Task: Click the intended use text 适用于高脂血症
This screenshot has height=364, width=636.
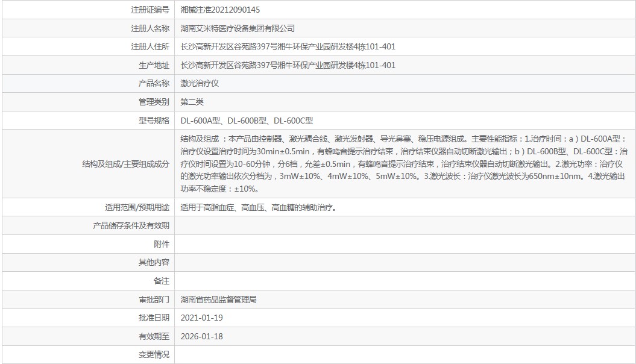Action: tap(207, 207)
